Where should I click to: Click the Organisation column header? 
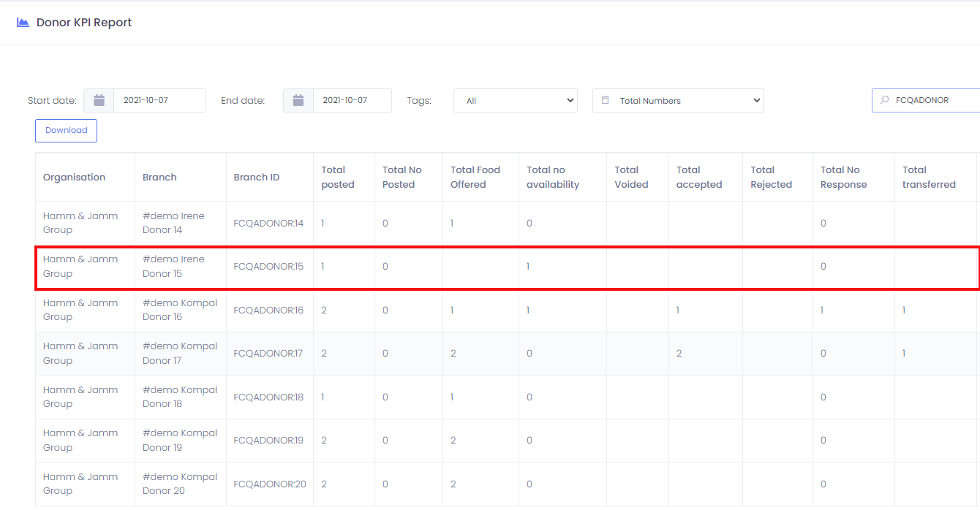[74, 178]
